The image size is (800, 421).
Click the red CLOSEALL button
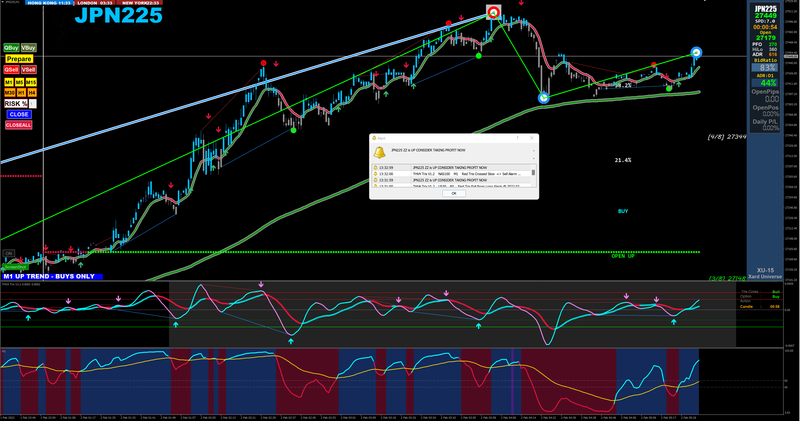(18, 125)
